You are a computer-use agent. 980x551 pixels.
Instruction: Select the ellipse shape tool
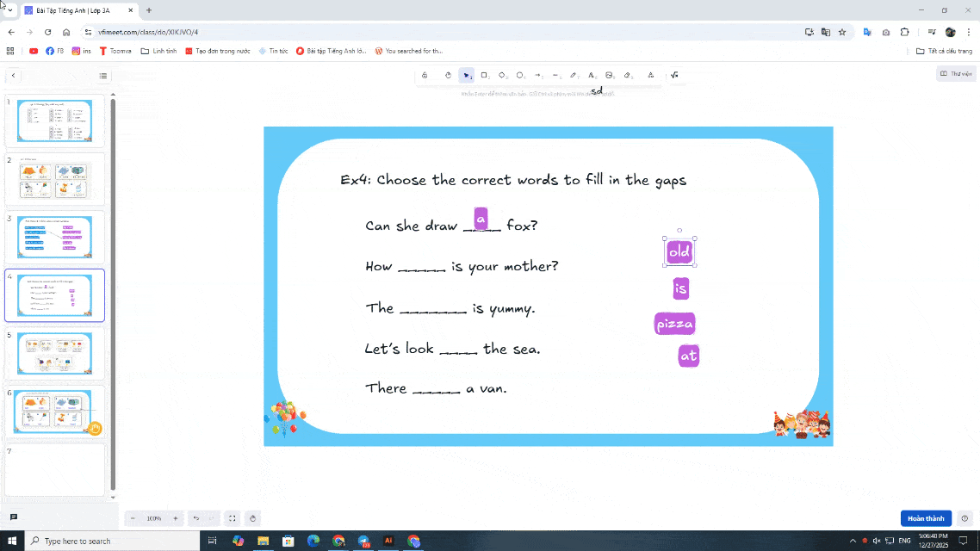pos(520,76)
